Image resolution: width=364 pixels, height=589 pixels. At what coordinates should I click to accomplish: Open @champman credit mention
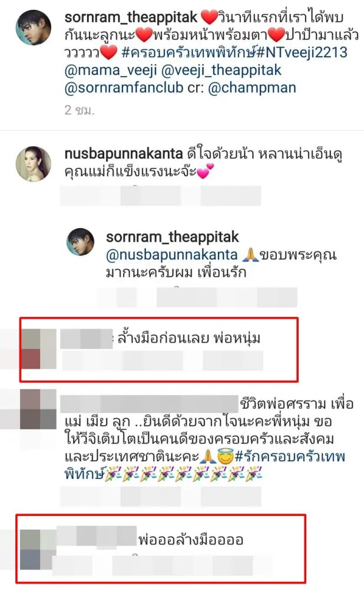click(252, 88)
